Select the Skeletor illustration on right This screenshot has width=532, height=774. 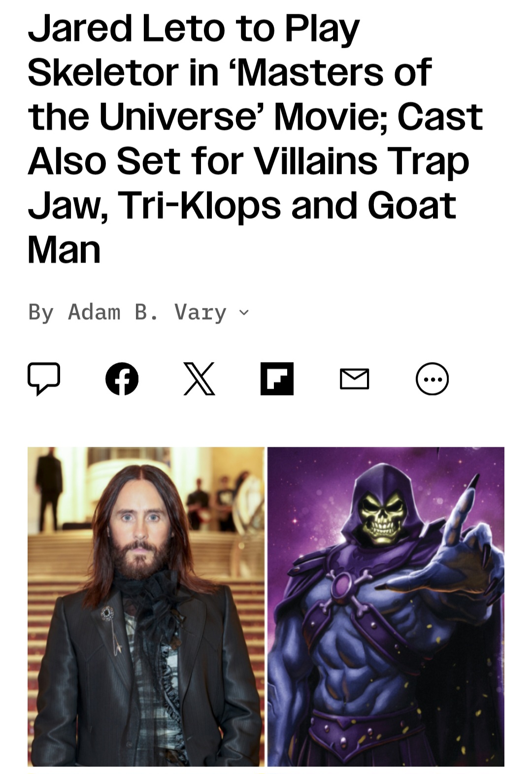[x=386, y=606]
